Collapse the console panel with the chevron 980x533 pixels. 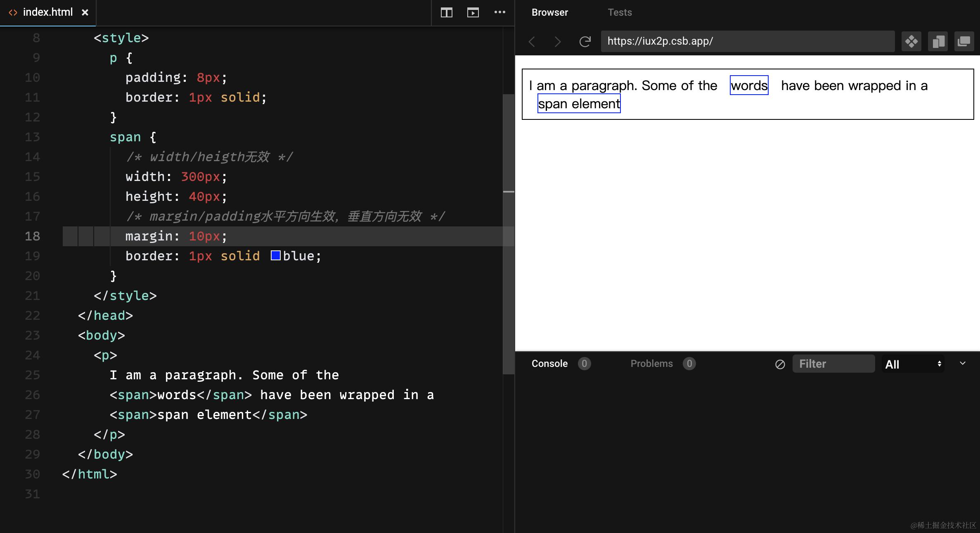click(963, 363)
